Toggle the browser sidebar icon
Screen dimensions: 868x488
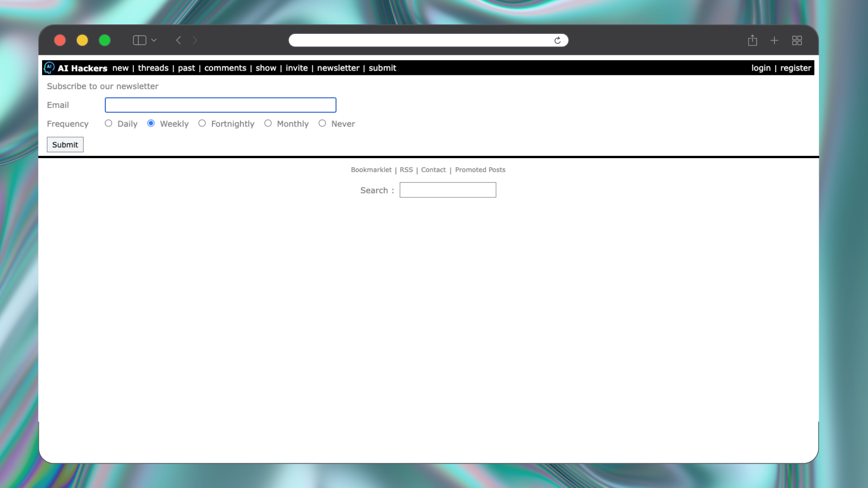(x=139, y=40)
